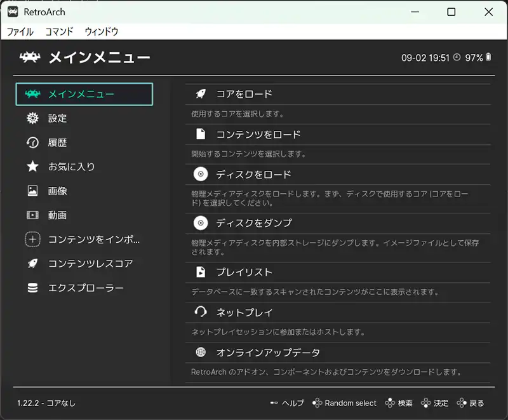The height and width of the screenshot is (420, 508).
Task: Open コンテンツレスコア in the sidebar
Action: [x=90, y=264]
